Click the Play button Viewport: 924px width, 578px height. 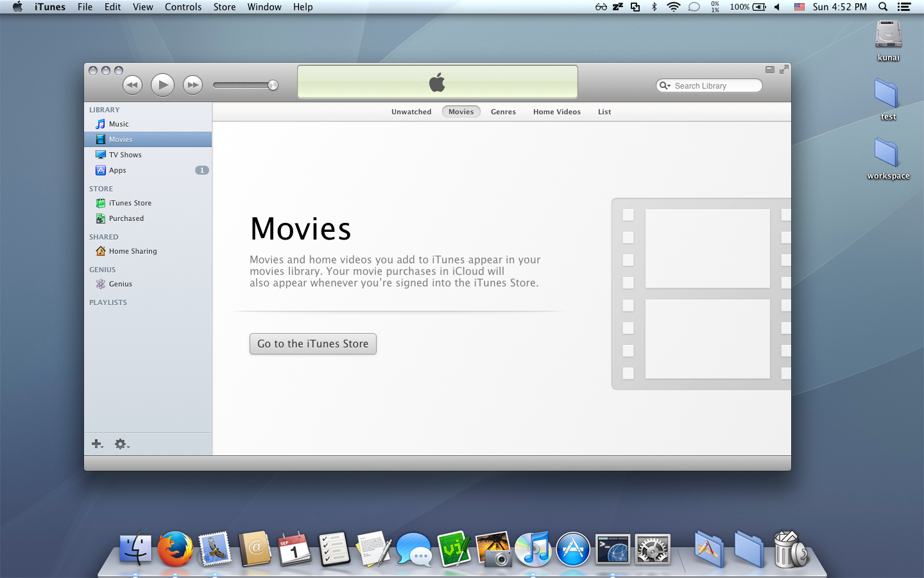coord(162,85)
